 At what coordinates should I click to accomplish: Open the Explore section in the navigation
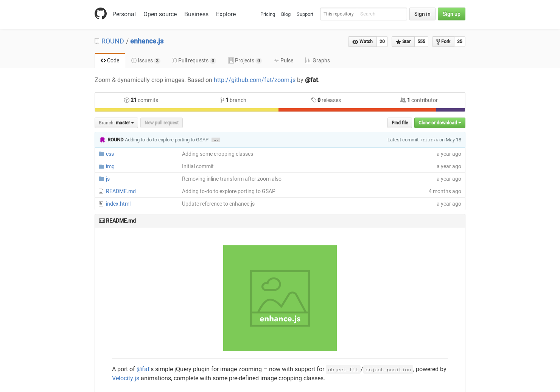click(226, 14)
